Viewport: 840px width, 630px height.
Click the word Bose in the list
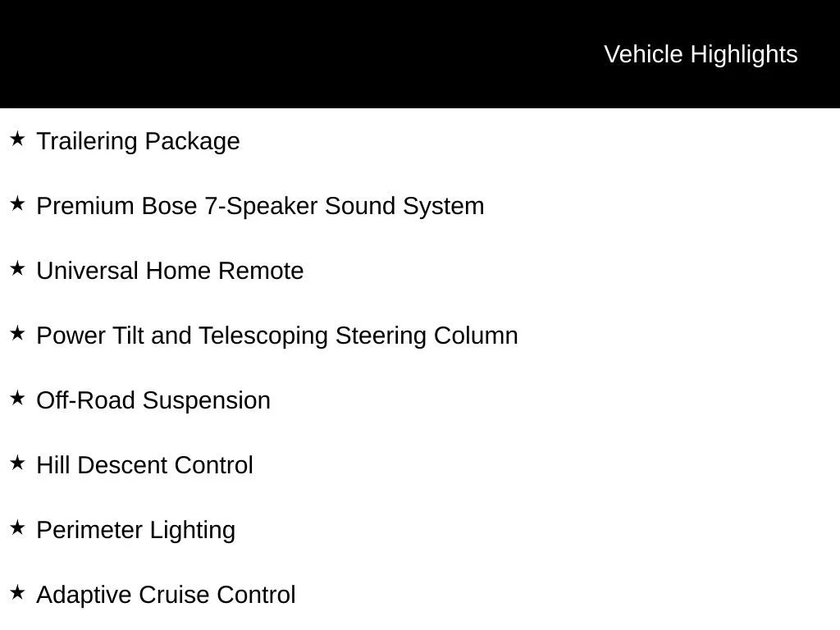169,206
